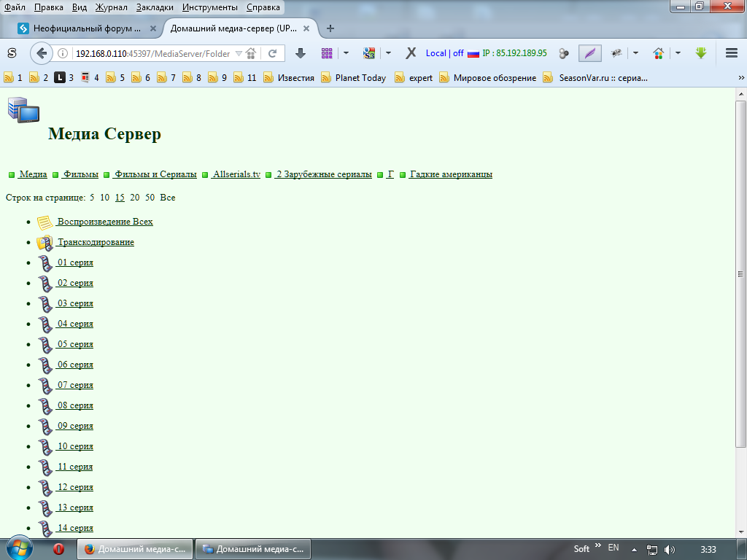Reload the page with the refresh icon
Image resolution: width=747 pixels, height=560 pixels.
[272, 53]
